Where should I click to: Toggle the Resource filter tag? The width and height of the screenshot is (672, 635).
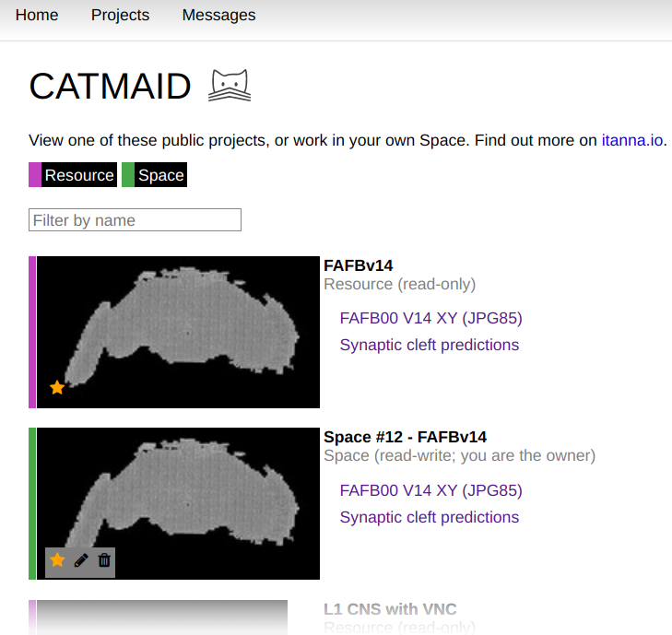[73, 175]
